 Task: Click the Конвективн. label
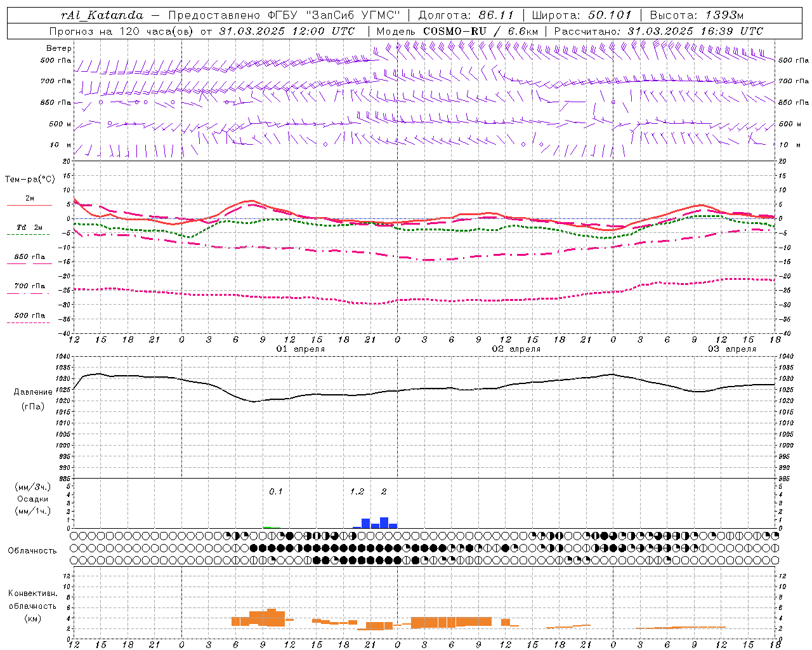(33, 594)
